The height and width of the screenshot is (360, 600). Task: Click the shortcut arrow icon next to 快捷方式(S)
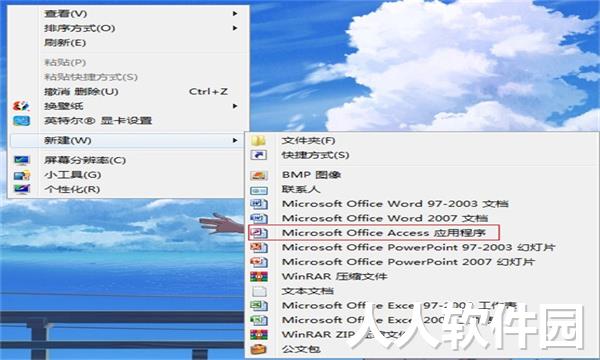(x=258, y=155)
